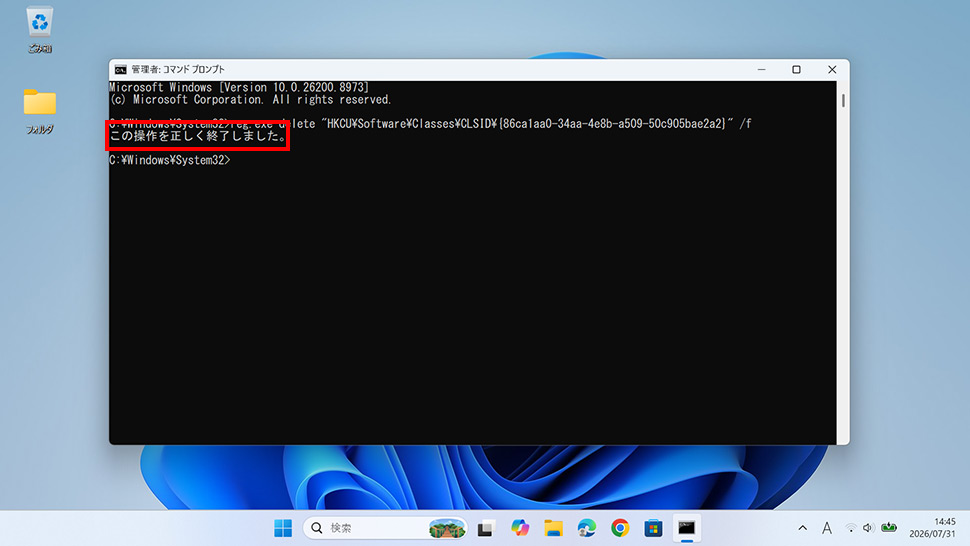
Task: Open Microsoft Store from the taskbar
Action: tap(653, 528)
